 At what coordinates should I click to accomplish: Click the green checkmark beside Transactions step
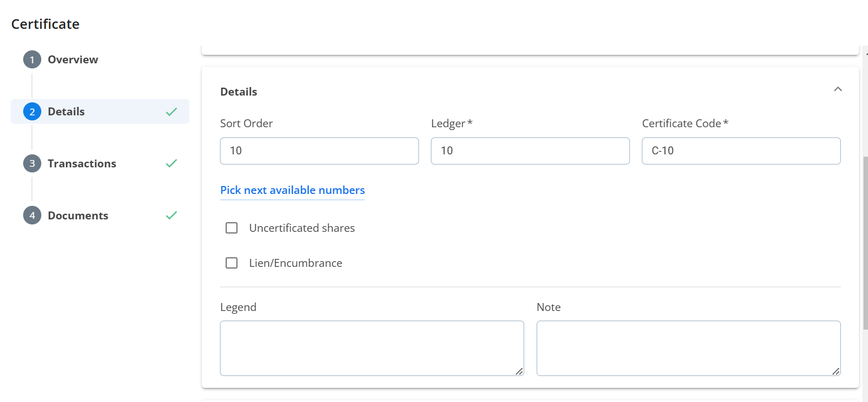[171, 163]
